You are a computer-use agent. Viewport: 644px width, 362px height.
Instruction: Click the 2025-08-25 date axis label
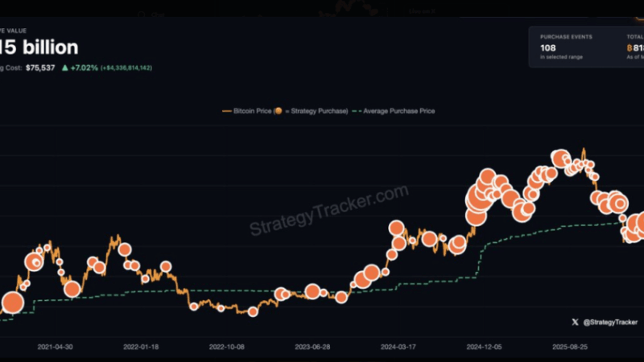coord(570,347)
